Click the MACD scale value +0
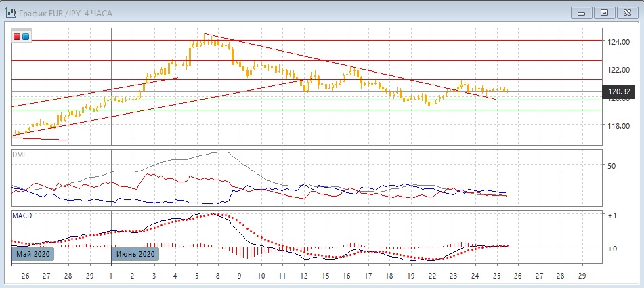 pos(611,249)
